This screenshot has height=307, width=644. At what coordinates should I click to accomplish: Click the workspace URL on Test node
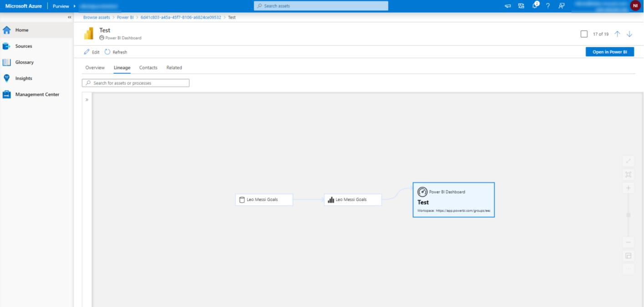[x=463, y=211]
